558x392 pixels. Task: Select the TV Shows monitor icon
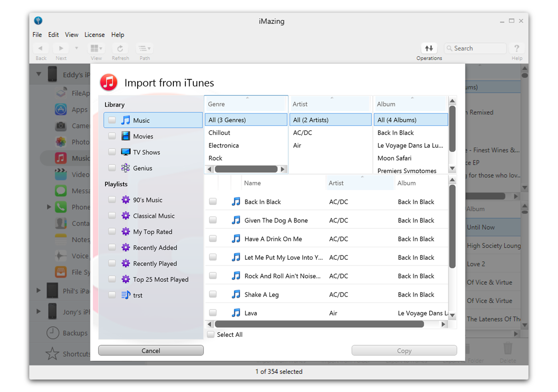pos(126,152)
